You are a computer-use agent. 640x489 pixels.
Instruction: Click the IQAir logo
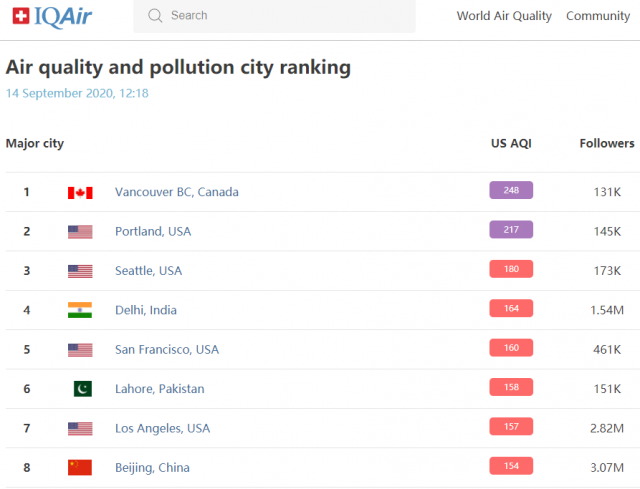52,17
